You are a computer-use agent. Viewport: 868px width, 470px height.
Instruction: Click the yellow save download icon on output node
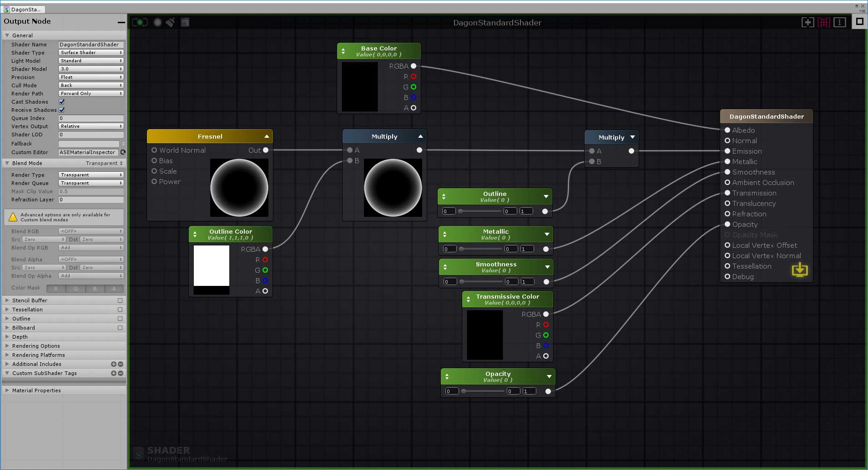(799, 270)
